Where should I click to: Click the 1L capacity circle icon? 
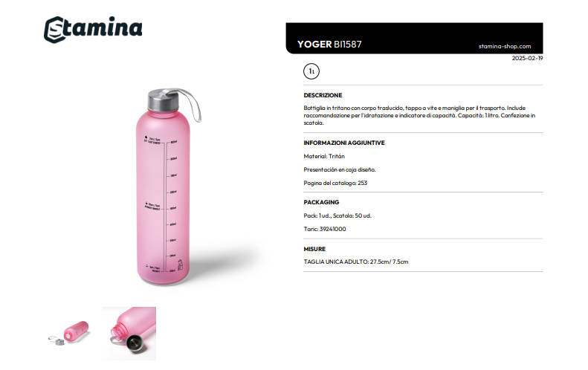[x=311, y=71]
